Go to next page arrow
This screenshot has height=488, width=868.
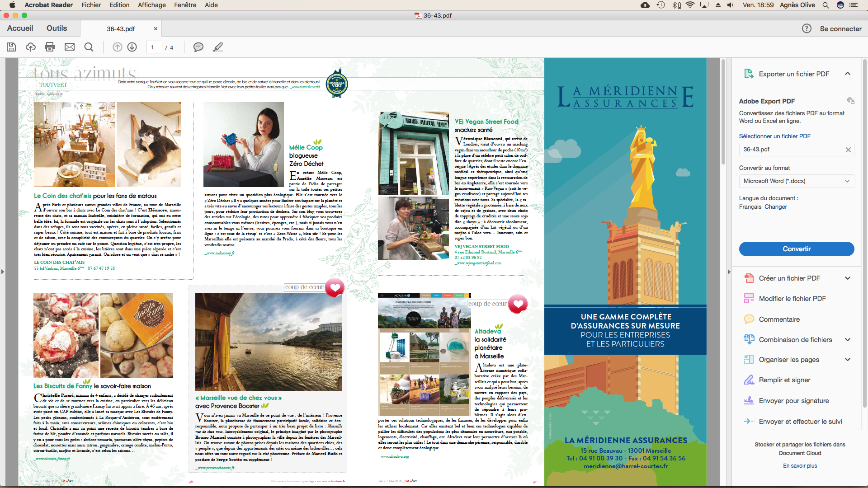132,47
